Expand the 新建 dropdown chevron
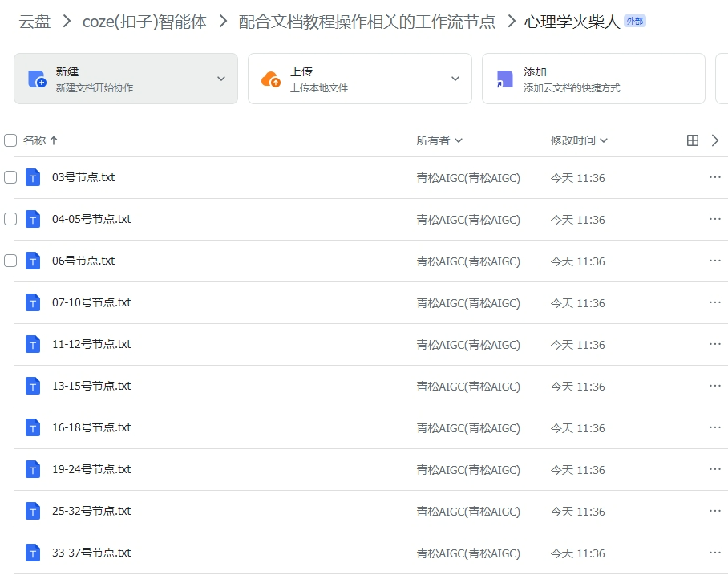Image resolution: width=728 pixels, height=583 pixels. pyautogui.click(x=222, y=78)
